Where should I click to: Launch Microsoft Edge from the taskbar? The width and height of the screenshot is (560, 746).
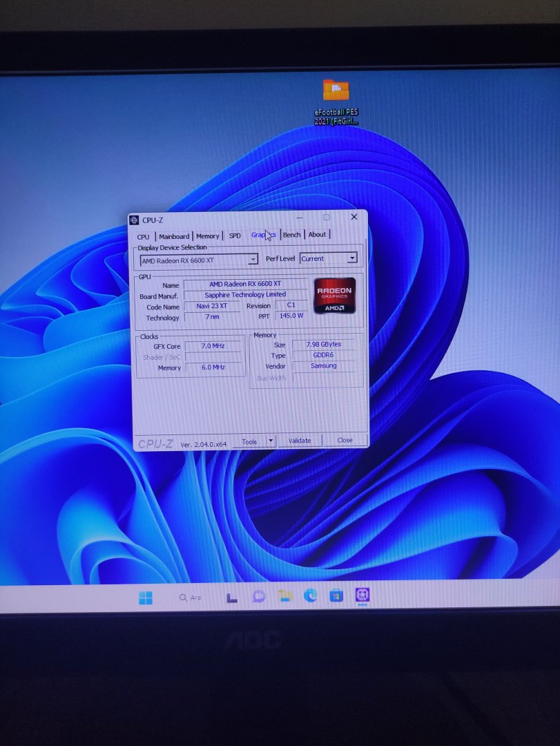click(x=310, y=595)
